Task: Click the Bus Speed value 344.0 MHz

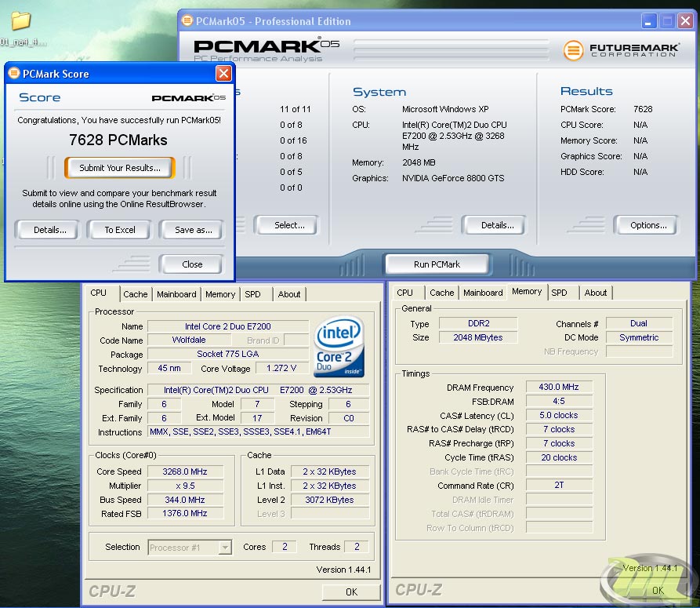Action: click(185, 500)
